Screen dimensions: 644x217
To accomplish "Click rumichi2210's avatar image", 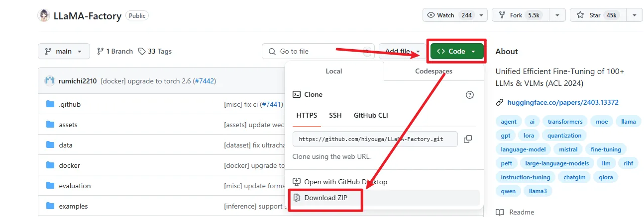I will pyautogui.click(x=50, y=80).
